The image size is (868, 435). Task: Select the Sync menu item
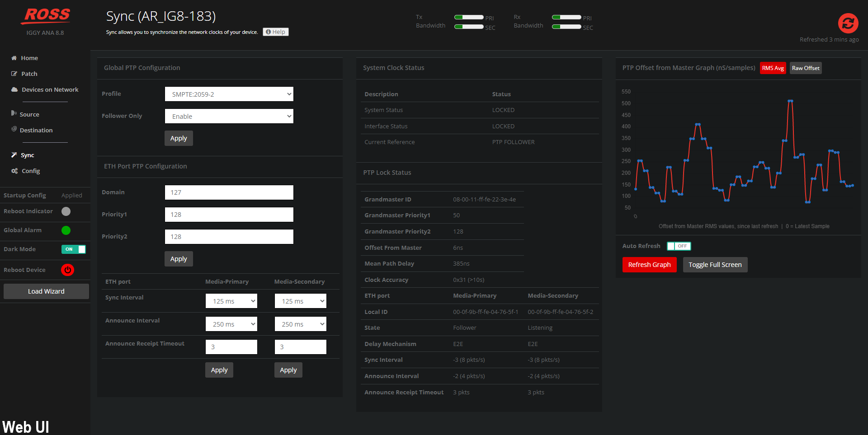28,155
